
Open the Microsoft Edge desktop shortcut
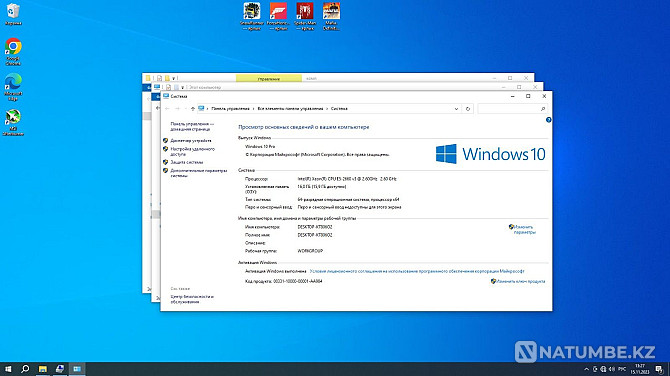click(13, 87)
